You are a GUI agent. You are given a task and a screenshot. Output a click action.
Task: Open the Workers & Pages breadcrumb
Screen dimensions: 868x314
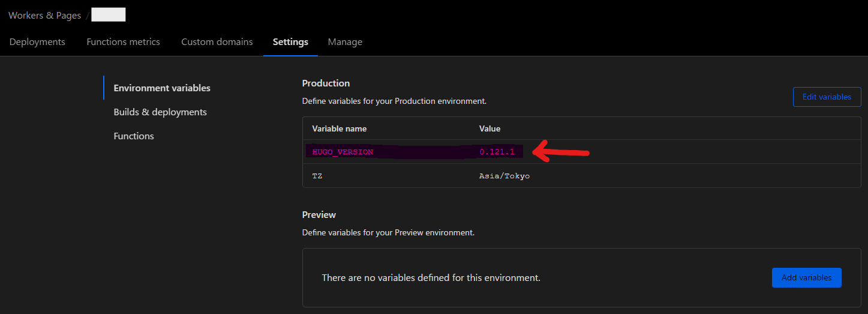(44, 16)
